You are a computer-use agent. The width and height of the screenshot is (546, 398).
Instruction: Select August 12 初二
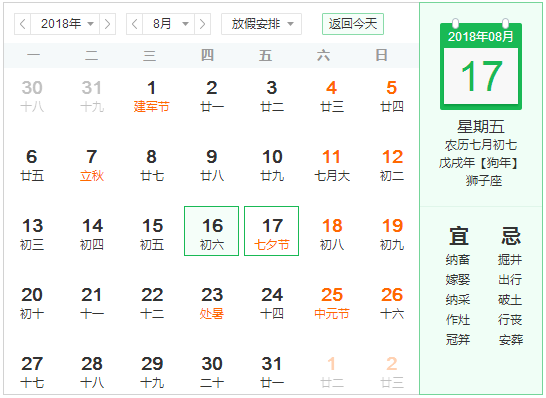392,165
